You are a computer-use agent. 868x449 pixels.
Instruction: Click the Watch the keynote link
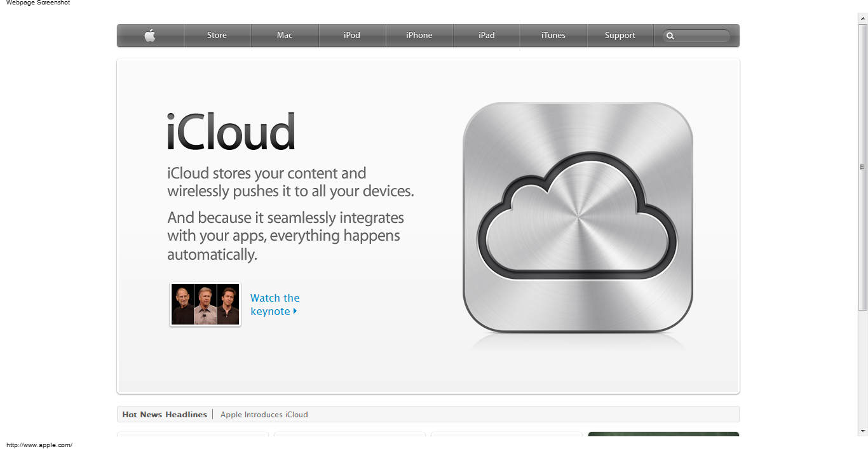[275, 305]
